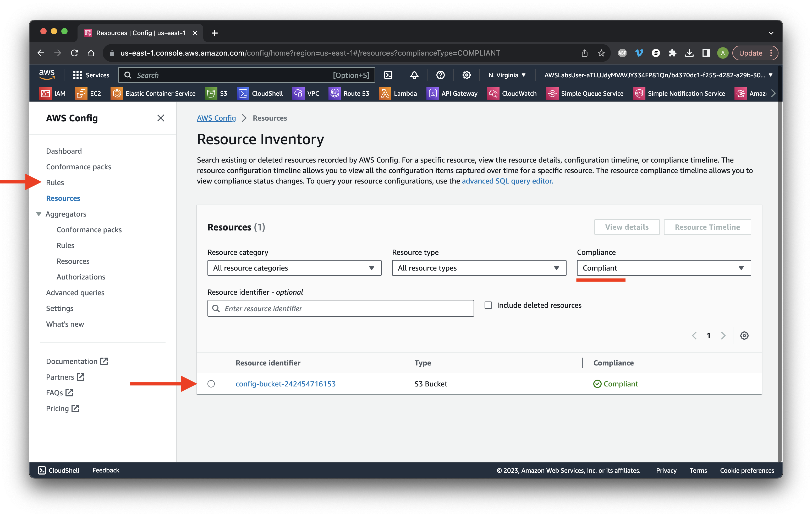Open the Resource type dropdown
812x517 pixels.
pyautogui.click(x=479, y=268)
